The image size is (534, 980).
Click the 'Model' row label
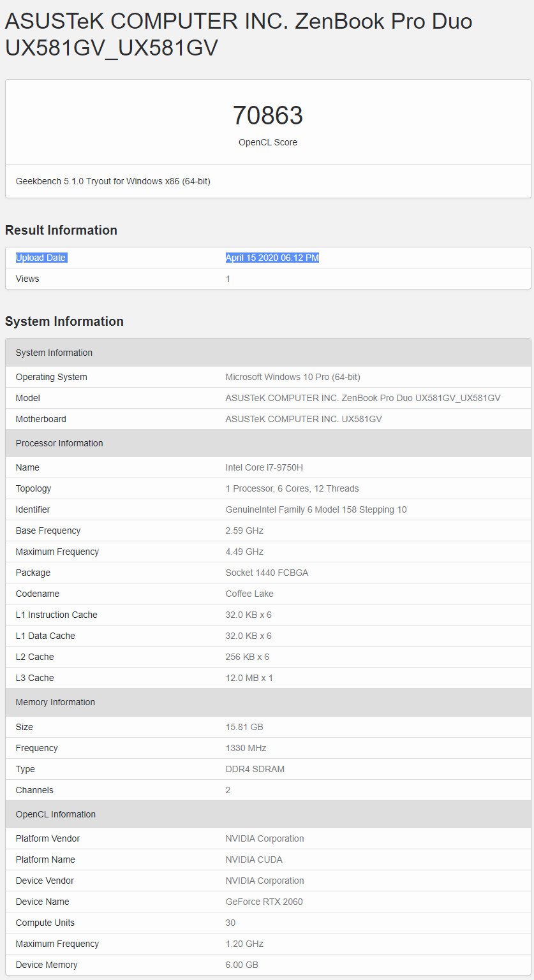[28, 398]
